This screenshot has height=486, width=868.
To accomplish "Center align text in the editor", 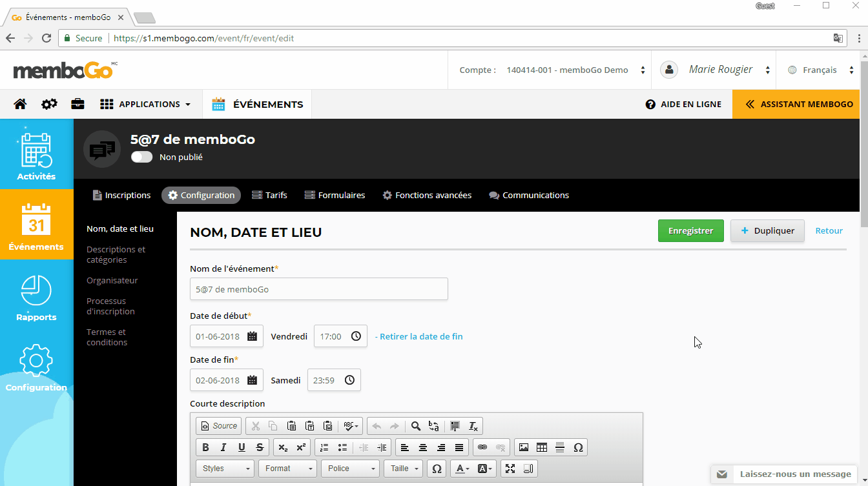I will coord(423,447).
